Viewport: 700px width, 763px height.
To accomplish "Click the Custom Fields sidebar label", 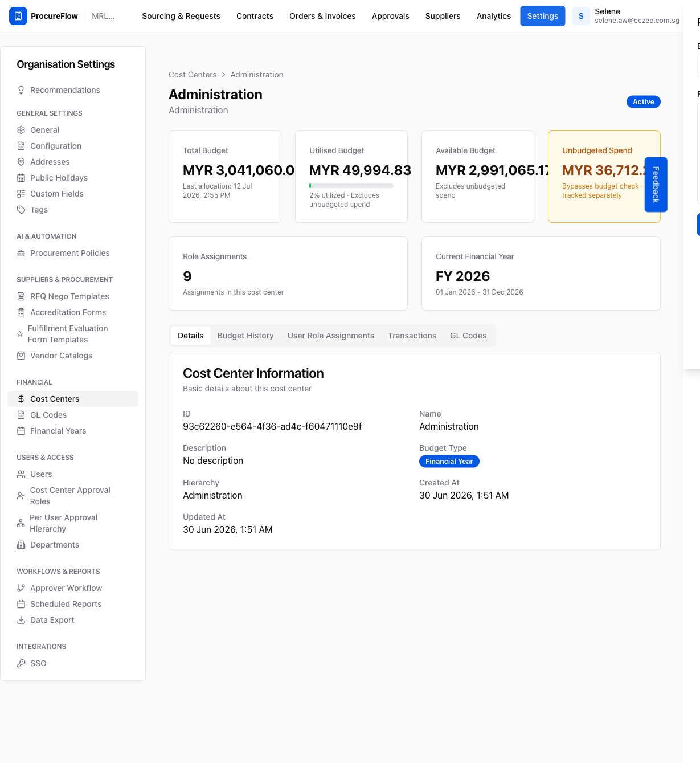I will point(57,194).
